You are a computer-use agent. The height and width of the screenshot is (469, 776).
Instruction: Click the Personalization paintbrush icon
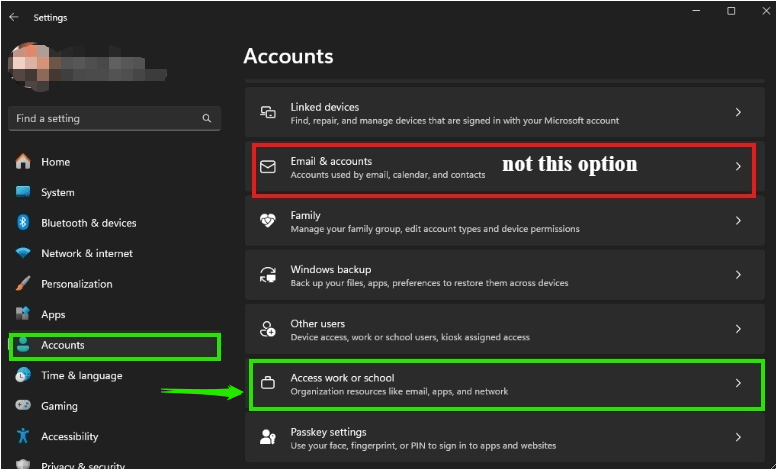tap(23, 283)
